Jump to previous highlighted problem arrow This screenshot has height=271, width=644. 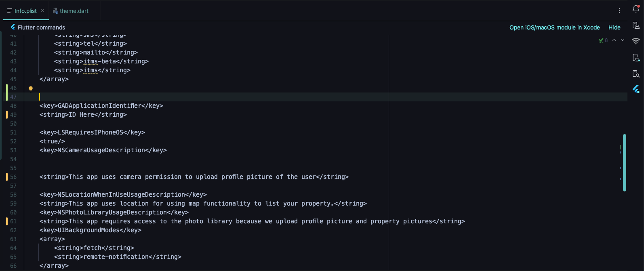click(614, 40)
